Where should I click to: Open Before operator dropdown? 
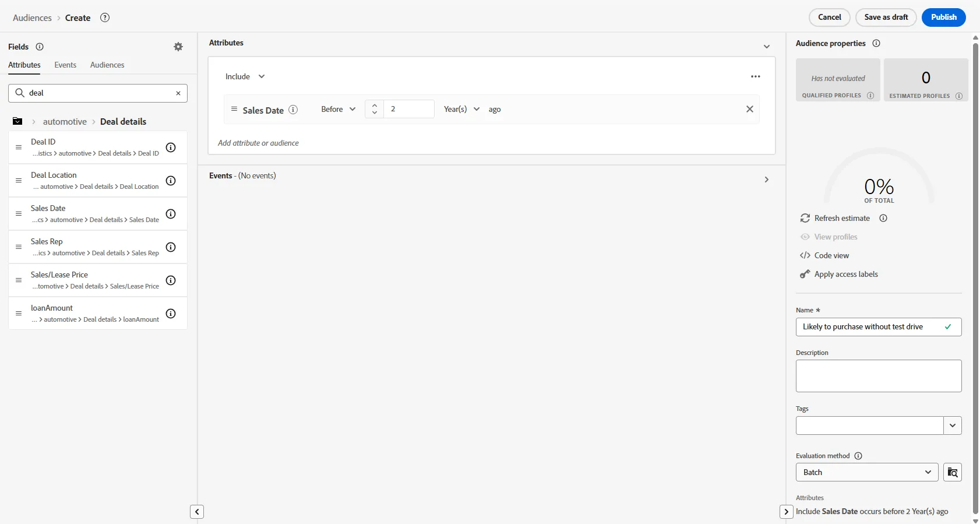pyautogui.click(x=339, y=109)
